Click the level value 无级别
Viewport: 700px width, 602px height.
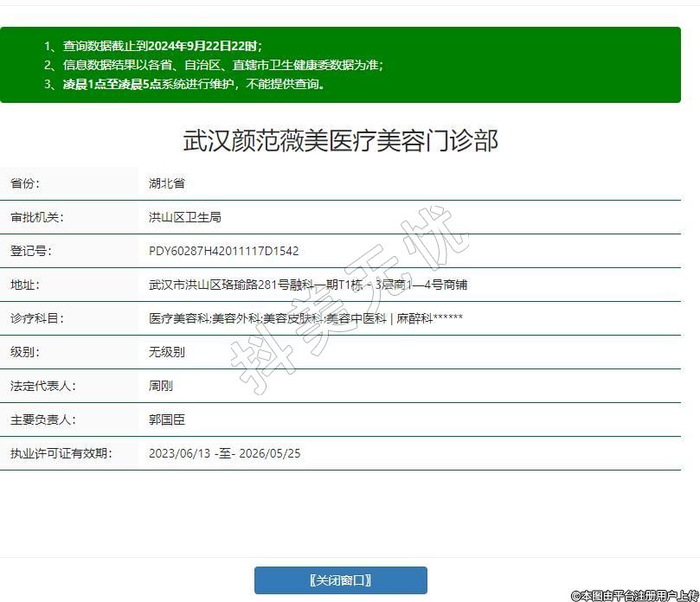pos(166,352)
